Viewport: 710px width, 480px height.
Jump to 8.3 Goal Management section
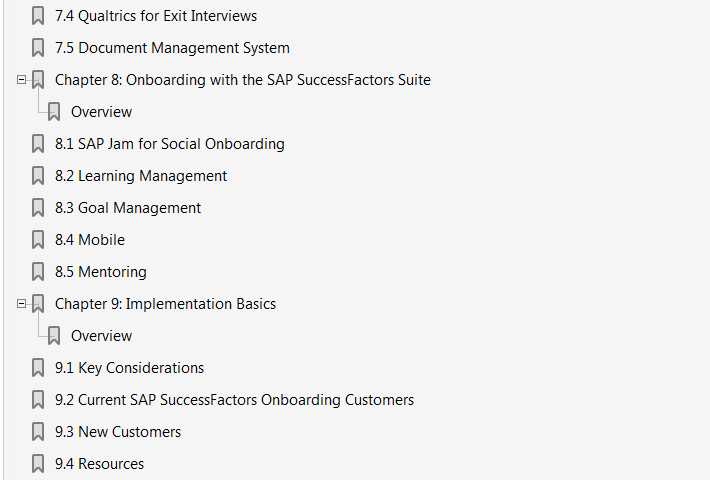128,208
